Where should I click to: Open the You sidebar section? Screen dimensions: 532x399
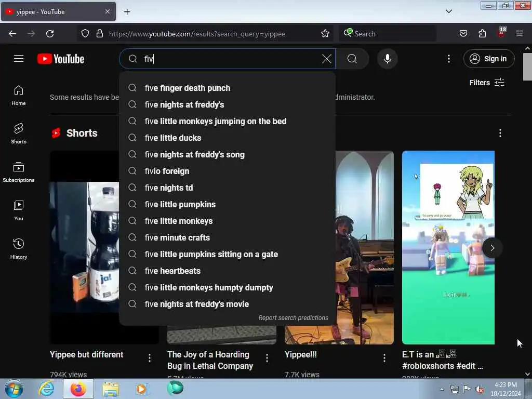tap(19, 211)
